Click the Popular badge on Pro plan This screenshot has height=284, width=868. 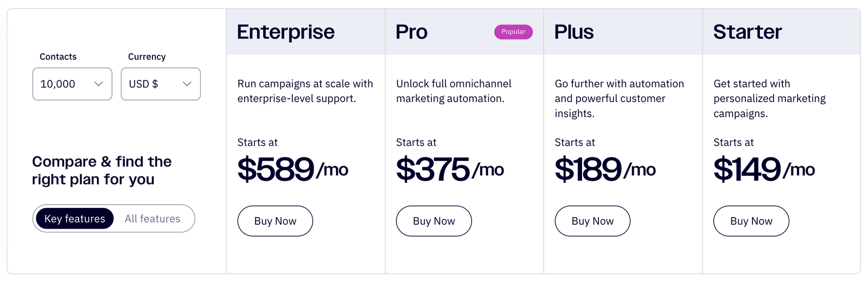pyautogui.click(x=513, y=32)
